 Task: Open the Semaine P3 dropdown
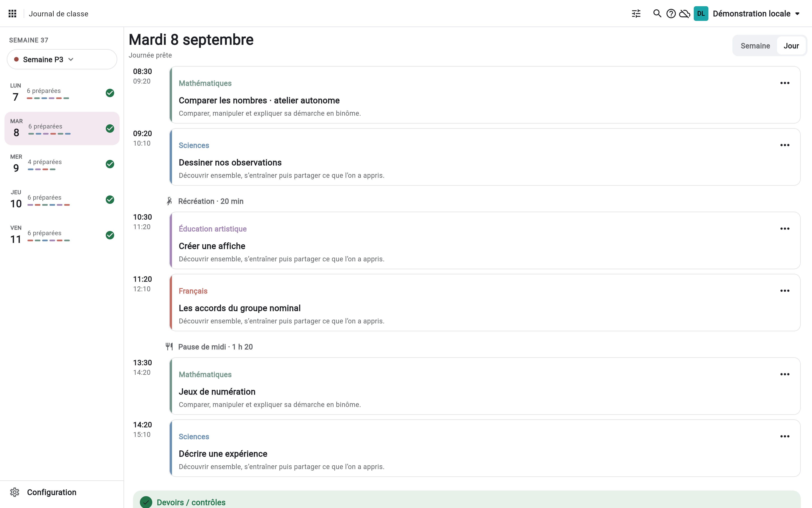62,59
